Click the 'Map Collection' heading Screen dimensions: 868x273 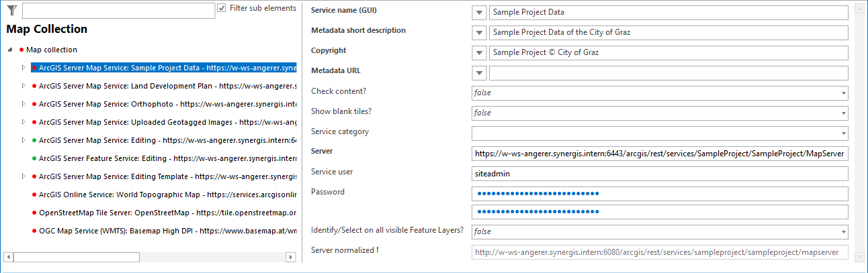46,30
